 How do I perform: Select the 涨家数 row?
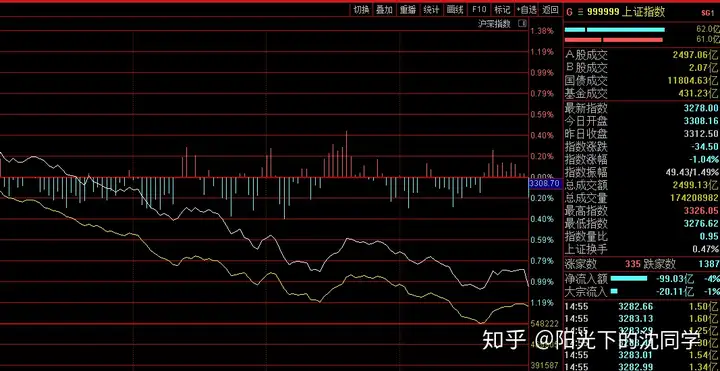641,264
